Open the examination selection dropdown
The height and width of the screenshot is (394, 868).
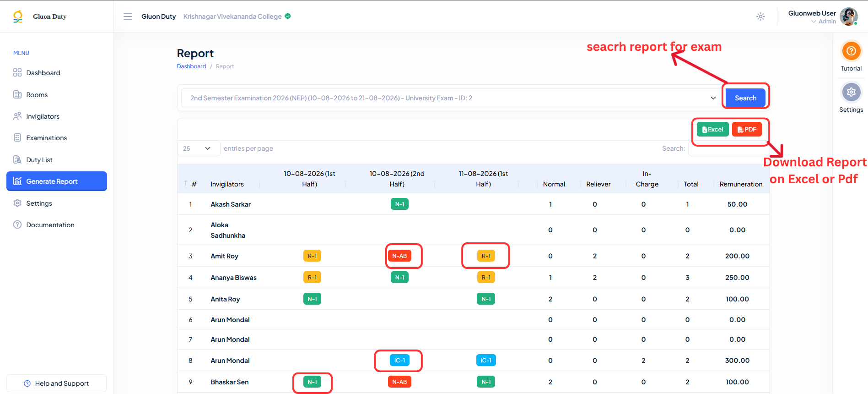(451, 98)
